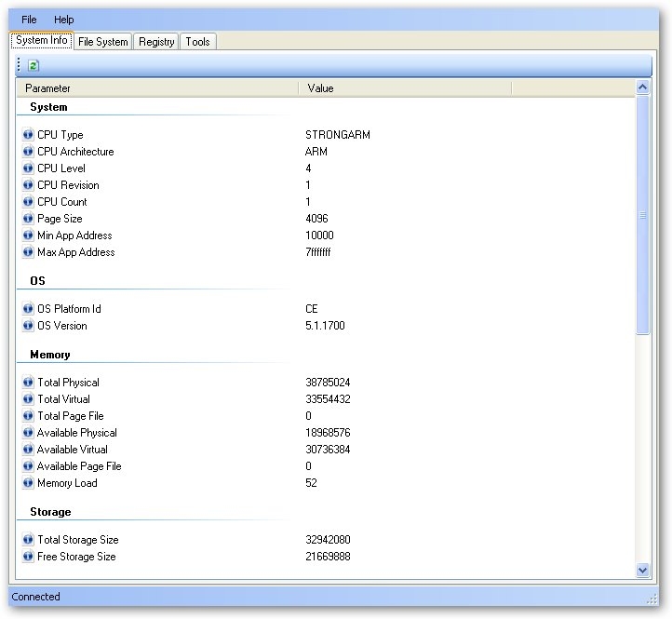Click the info icon beside Total Physical

click(28, 382)
